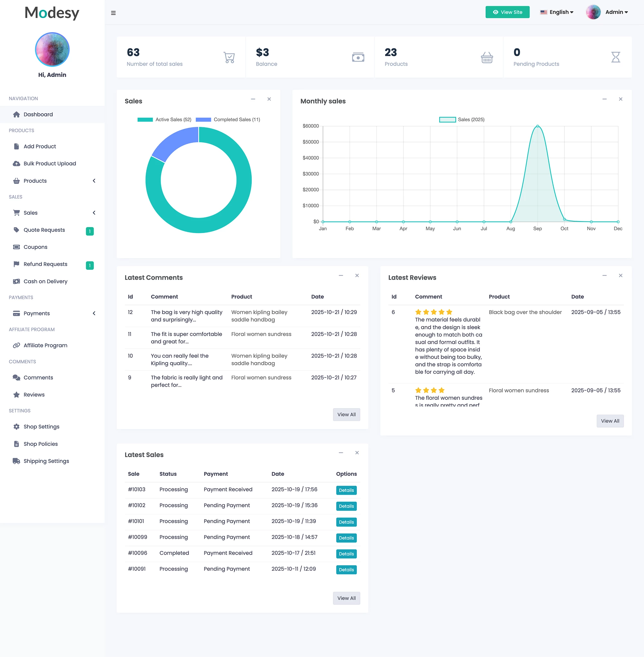
Task: Click the hamburger menu icon
Action: click(x=113, y=13)
